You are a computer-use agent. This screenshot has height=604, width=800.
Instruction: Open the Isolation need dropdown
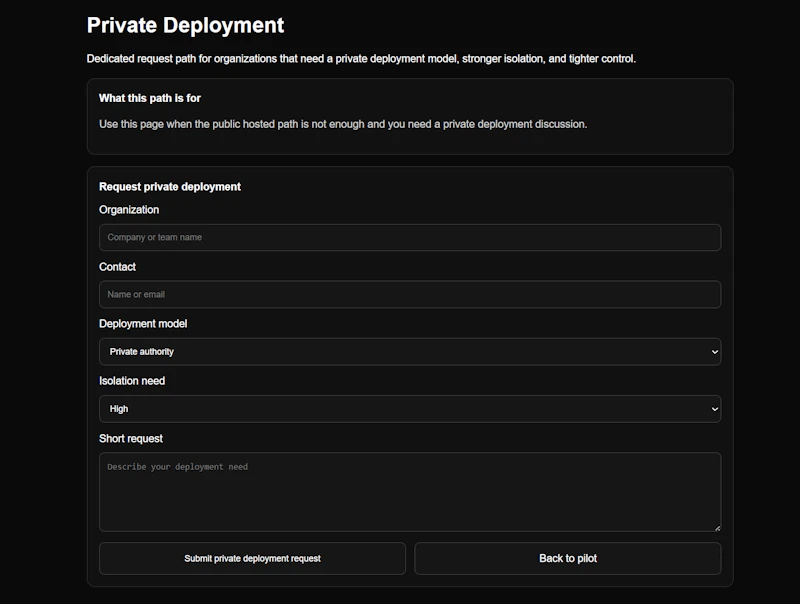point(410,409)
